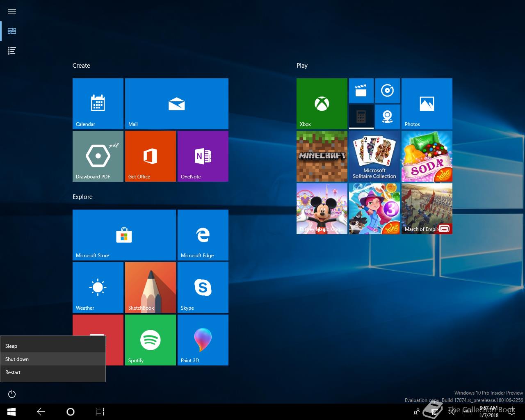Launch the Xbox tile
Image resolution: width=525 pixels, height=420 pixels.
click(x=322, y=104)
